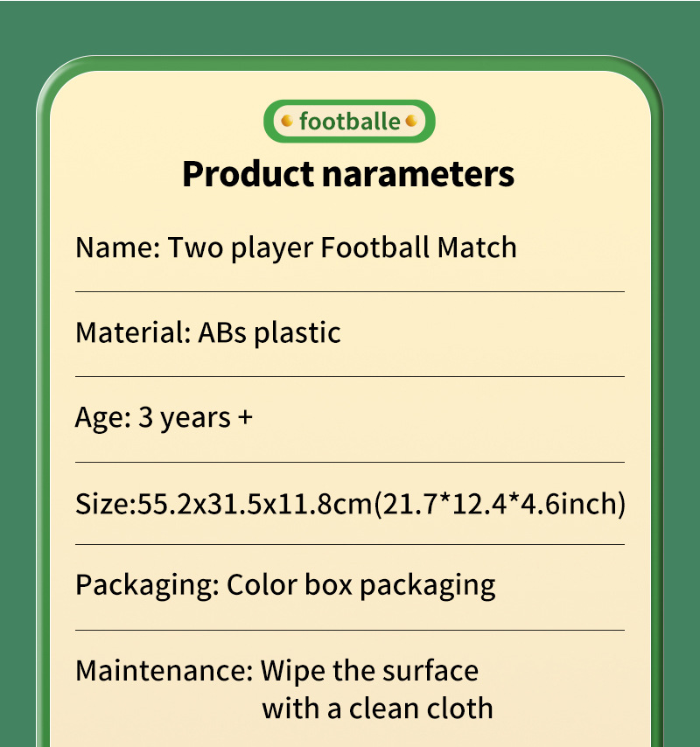Click the Name: Two player Football Match row
The height and width of the screenshot is (747, 700).
pyautogui.click(x=296, y=248)
